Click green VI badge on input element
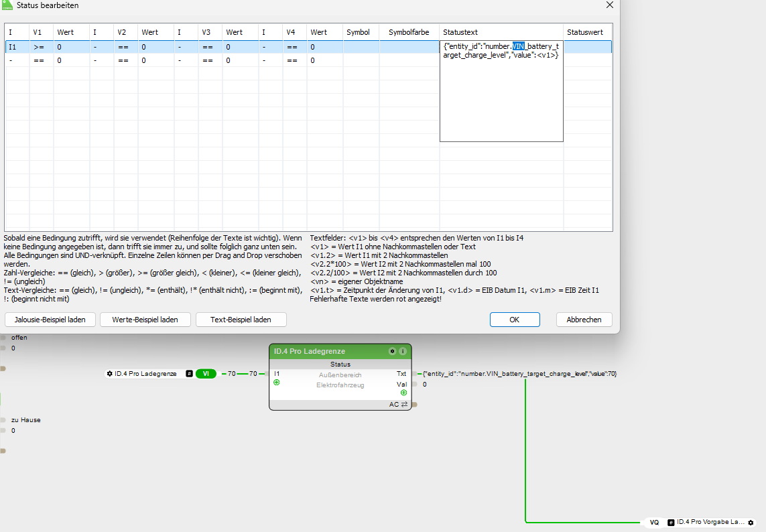766x532 pixels. point(206,374)
